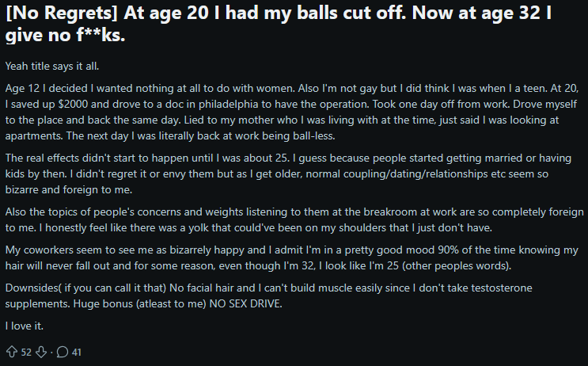Click the phrase "normal coupling/dating/relationships"
The width and height of the screenshot is (588, 366).
(397, 173)
